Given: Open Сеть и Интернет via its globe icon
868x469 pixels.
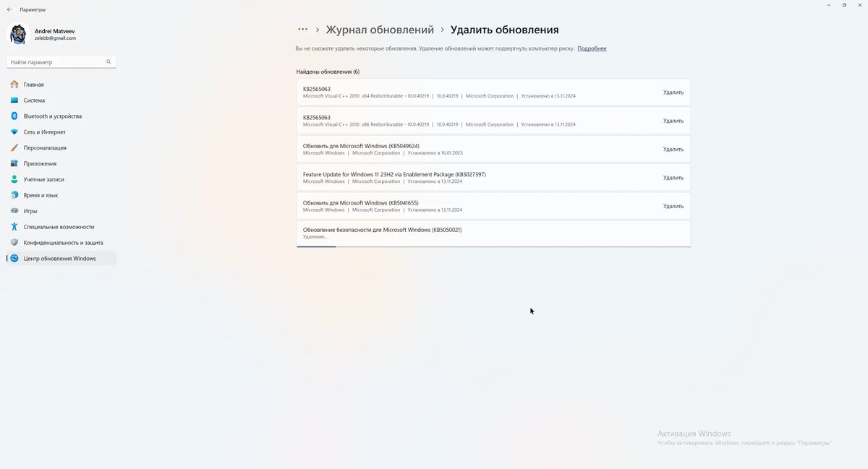Looking at the screenshot, I should [x=14, y=132].
